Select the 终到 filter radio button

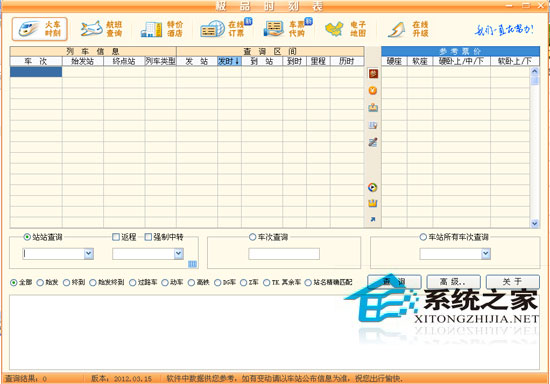(66, 282)
